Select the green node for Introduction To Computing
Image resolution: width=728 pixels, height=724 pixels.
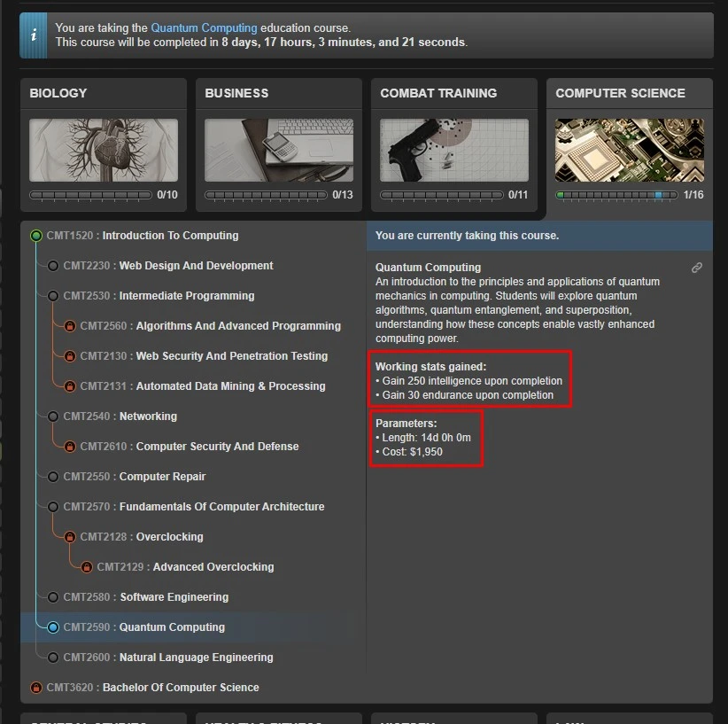pyautogui.click(x=36, y=236)
